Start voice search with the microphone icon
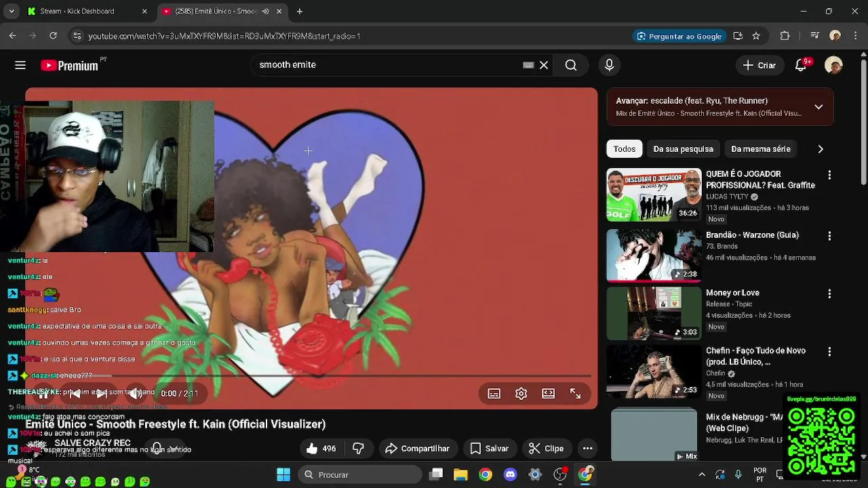Viewport: 868px width, 488px height. click(x=609, y=65)
